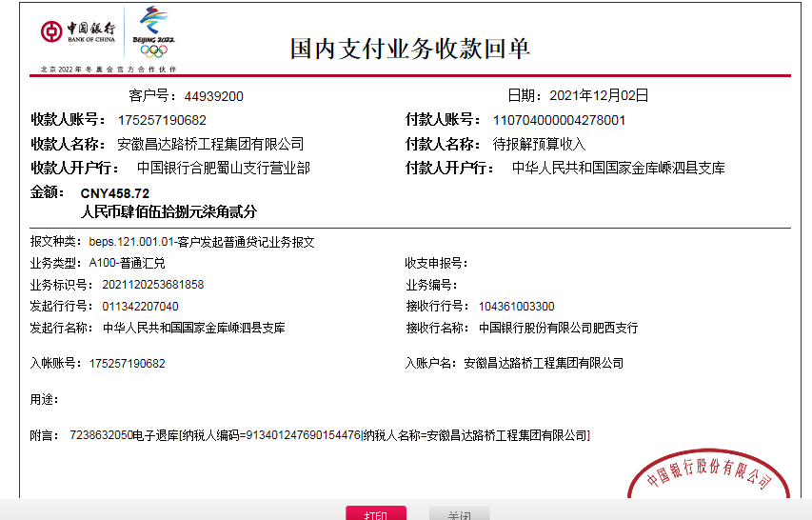Click the red 打印 print button
The width and height of the screenshot is (812, 520).
[x=375, y=514]
